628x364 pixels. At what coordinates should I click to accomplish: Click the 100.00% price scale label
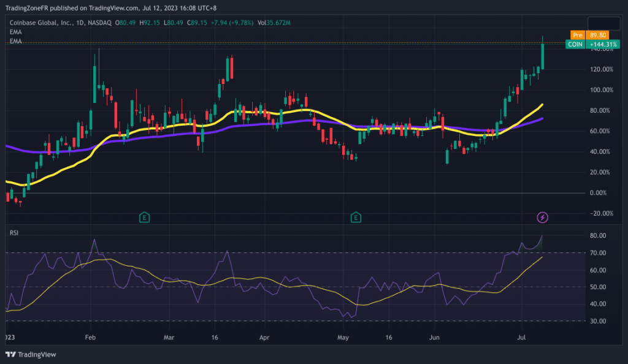coord(601,90)
